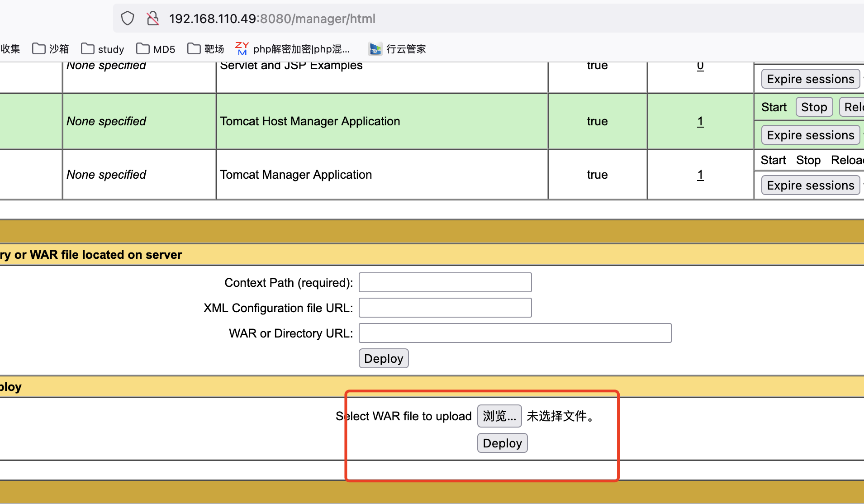Open sessions link 0 for Servlet Examples
The image size is (864, 504).
click(x=700, y=67)
